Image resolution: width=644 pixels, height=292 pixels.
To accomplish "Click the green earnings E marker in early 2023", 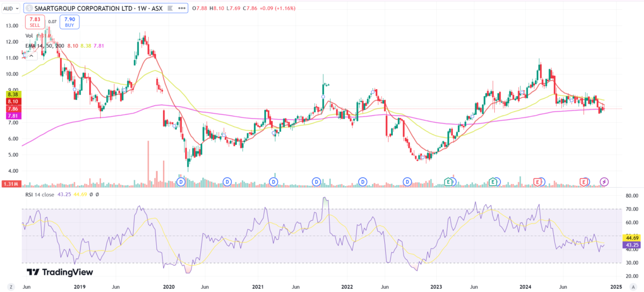I will tap(448, 182).
